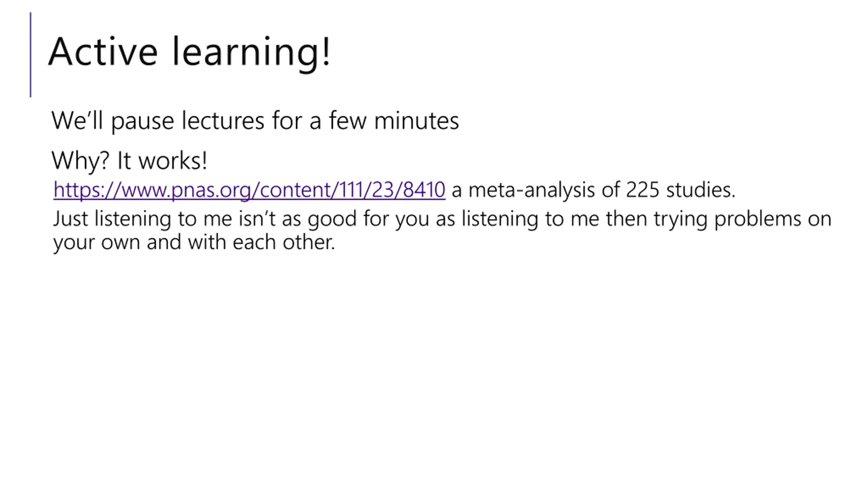Click the line "We'll pause lectures for a few minutes"
The height and width of the screenshot is (488, 868).
click(255, 121)
